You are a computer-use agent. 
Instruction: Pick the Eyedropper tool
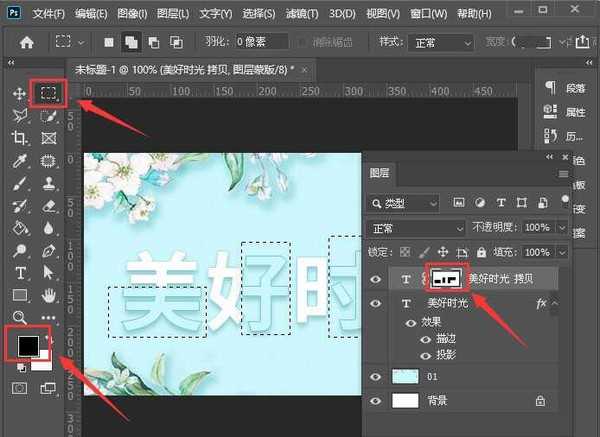[19, 161]
